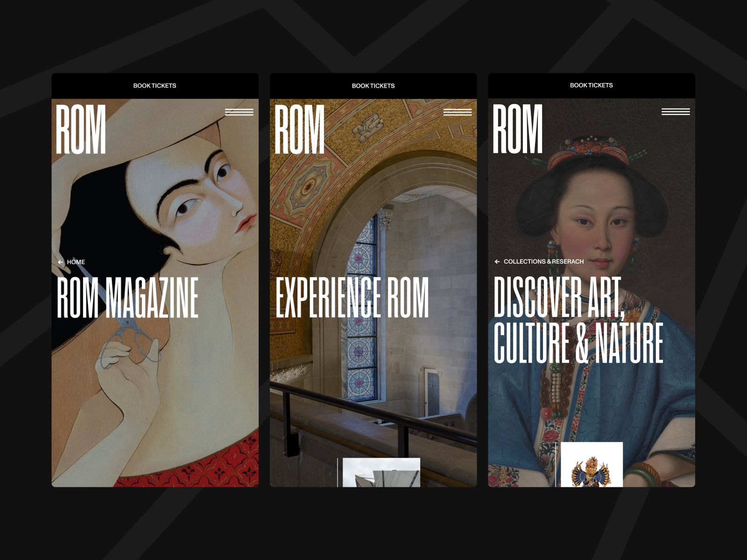Return to Collections & Research link

pyautogui.click(x=543, y=262)
